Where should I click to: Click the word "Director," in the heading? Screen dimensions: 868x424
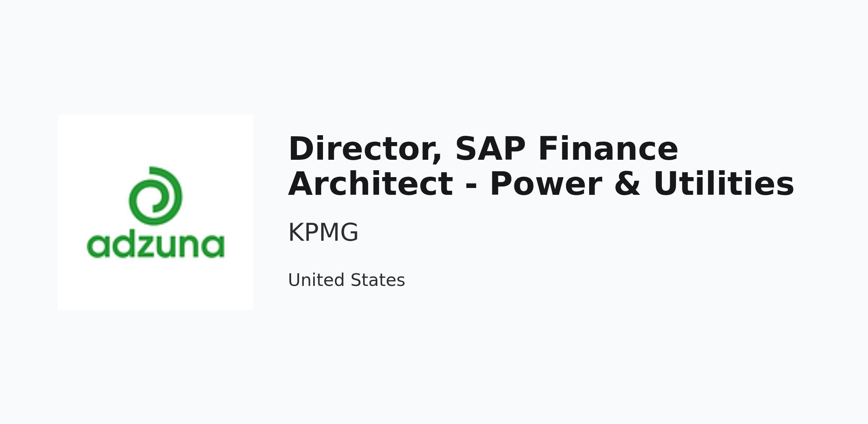(x=365, y=149)
